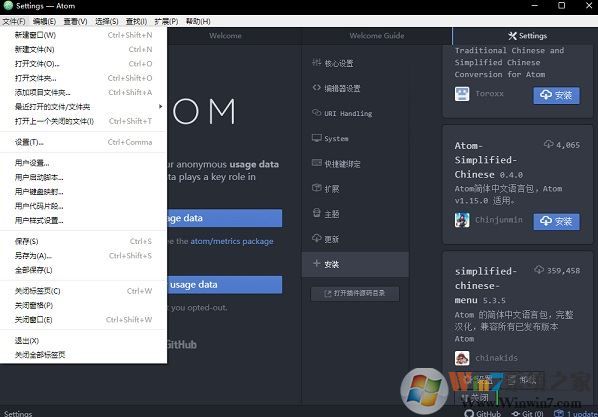Choose 另存为(A)... menu entry

coord(83,256)
